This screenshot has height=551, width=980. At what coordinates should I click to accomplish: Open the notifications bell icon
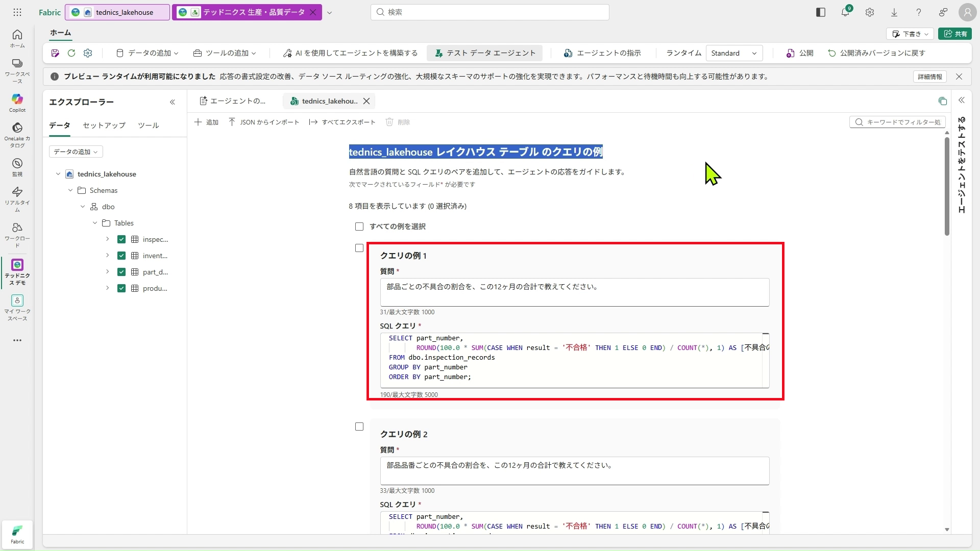coord(845,12)
